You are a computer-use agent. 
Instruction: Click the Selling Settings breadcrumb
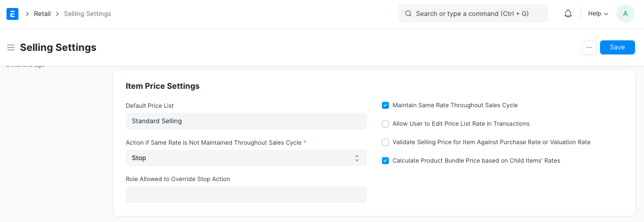coord(87,13)
